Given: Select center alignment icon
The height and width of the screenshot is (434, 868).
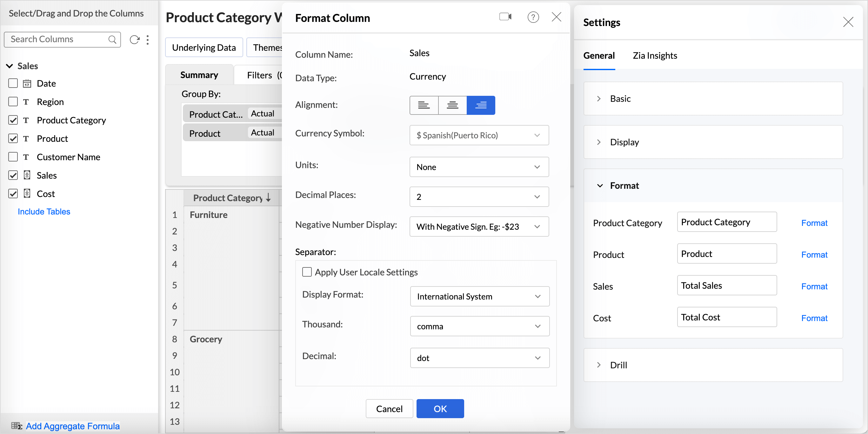Looking at the screenshot, I should [x=452, y=105].
